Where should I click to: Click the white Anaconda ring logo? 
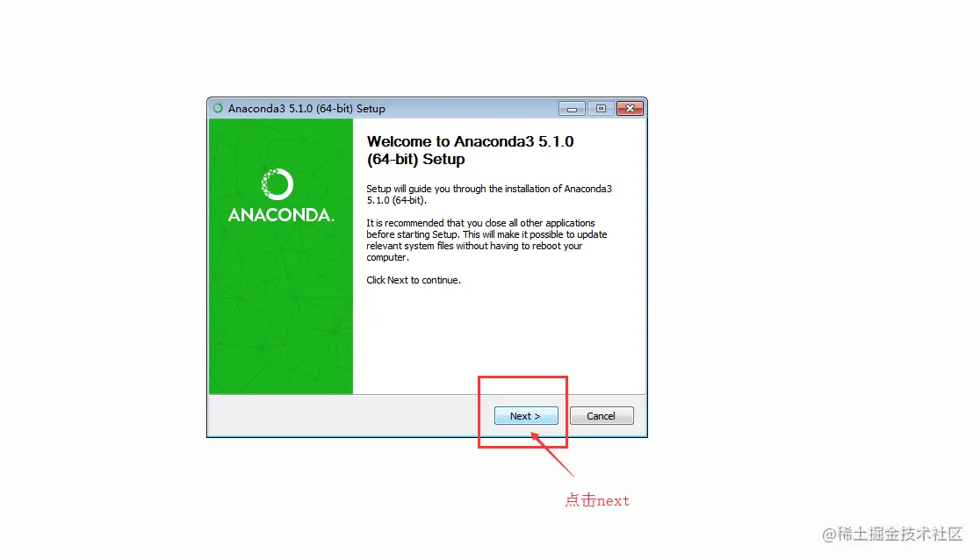(277, 184)
